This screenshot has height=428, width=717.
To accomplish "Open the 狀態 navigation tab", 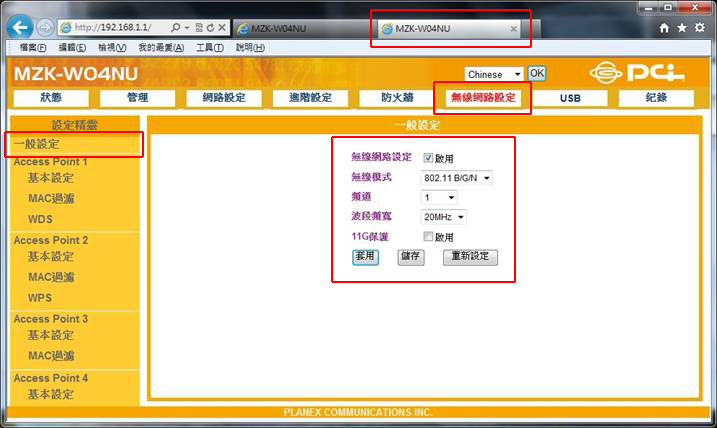I will coord(51,97).
